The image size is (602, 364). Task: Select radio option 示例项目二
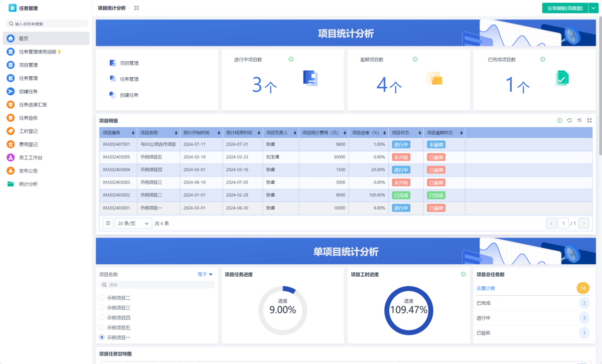tap(102, 298)
